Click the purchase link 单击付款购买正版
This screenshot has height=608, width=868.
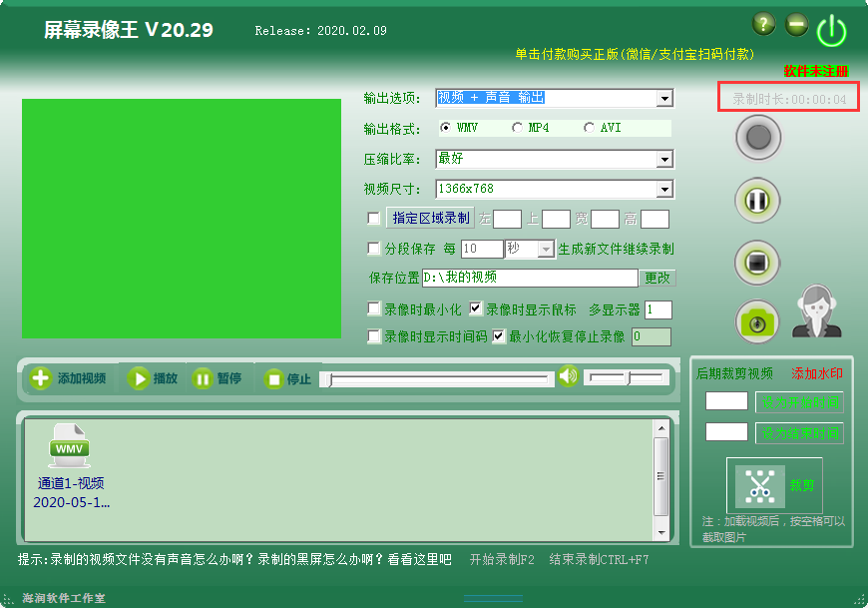tap(635, 54)
